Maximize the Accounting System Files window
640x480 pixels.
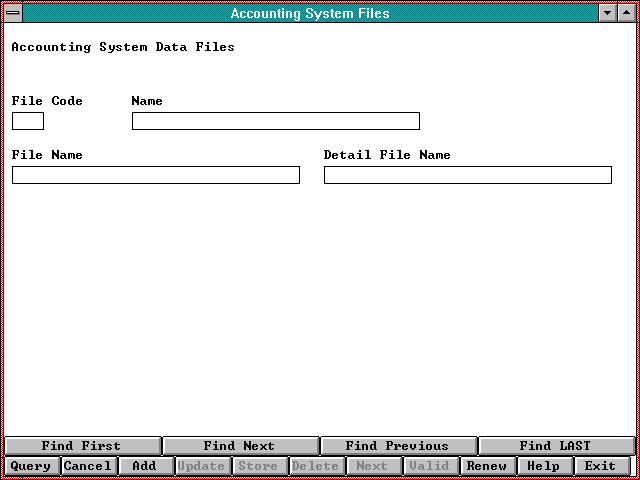[627, 13]
